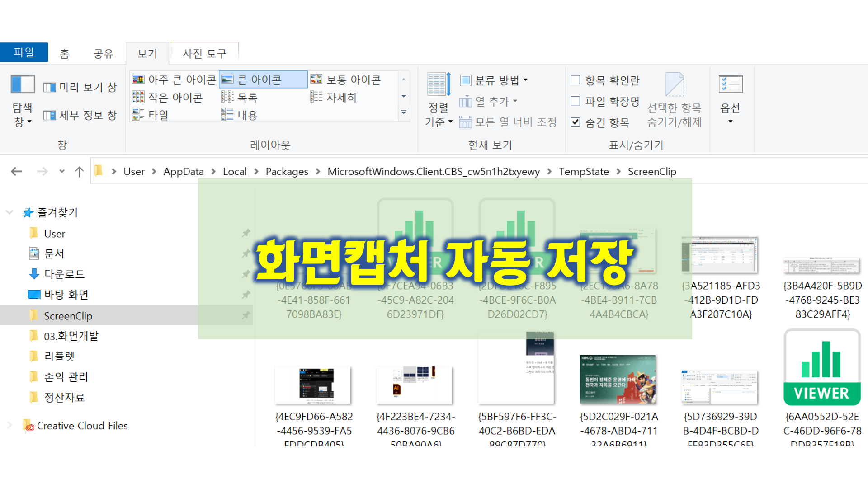868x488 pixels.
Task: Enable the 파일 확장명 checkbox
Action: (576, 101)
